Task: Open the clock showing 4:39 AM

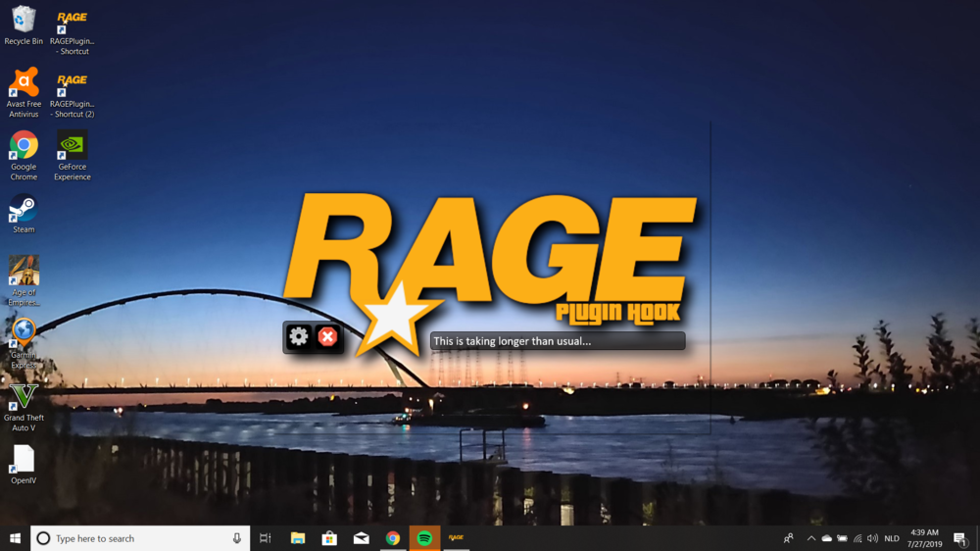Action: coord(924,538)
